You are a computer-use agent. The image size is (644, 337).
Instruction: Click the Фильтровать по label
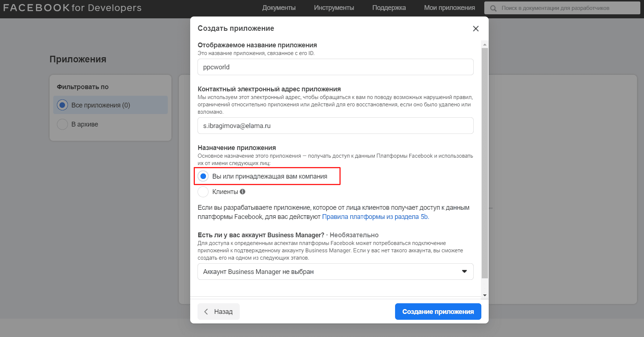83,87
